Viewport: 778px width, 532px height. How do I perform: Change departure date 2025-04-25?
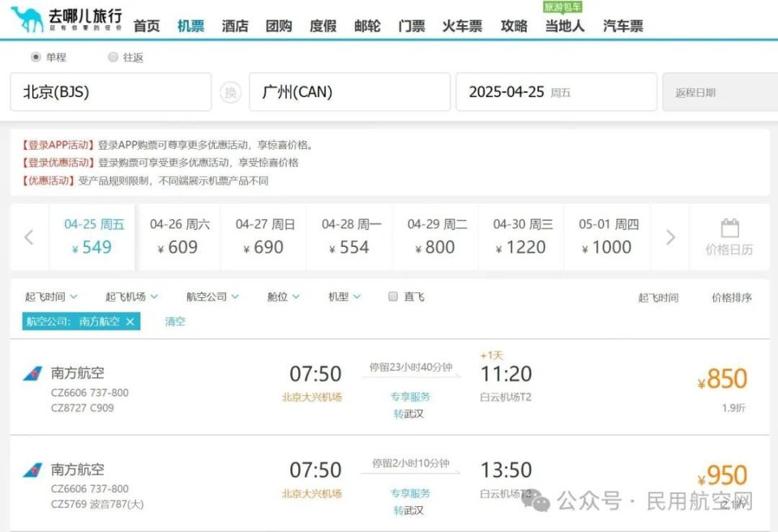556,92
